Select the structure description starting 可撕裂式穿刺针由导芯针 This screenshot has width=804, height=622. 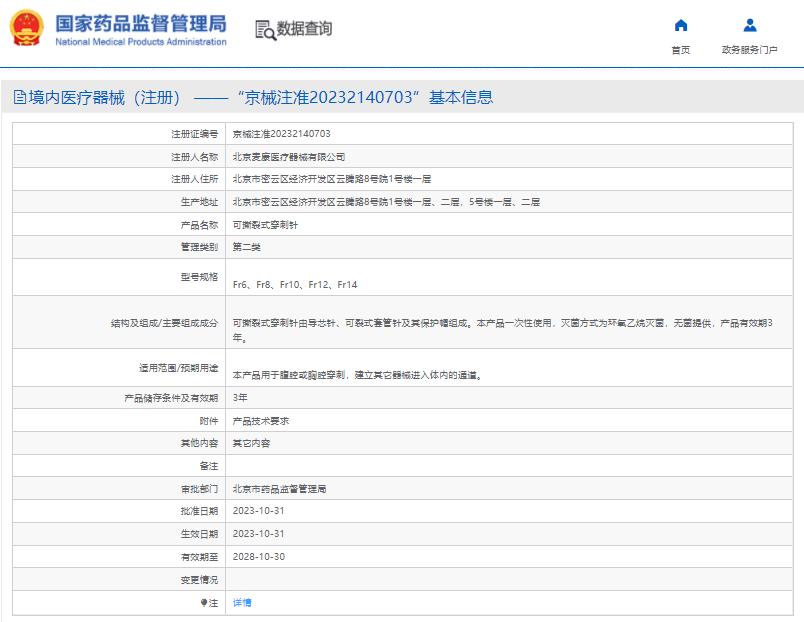[x=502, y=330]
